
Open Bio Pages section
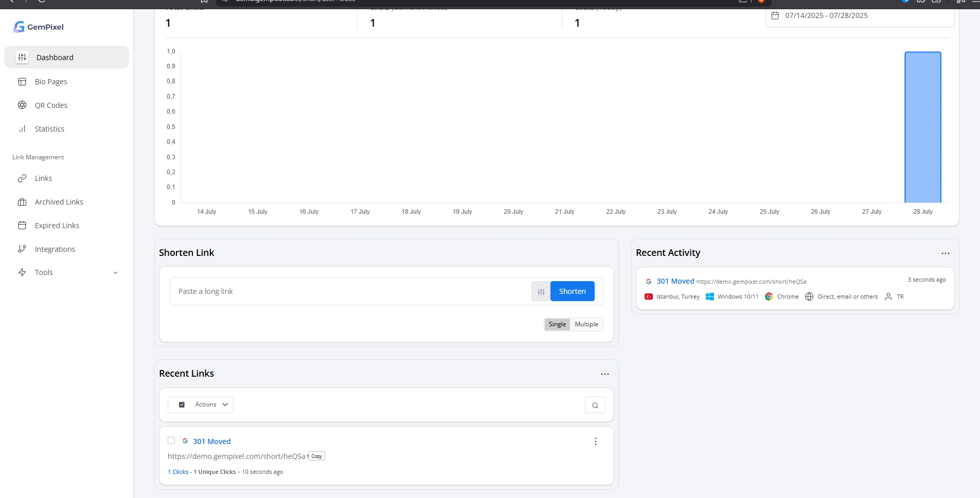click(51, 82)
